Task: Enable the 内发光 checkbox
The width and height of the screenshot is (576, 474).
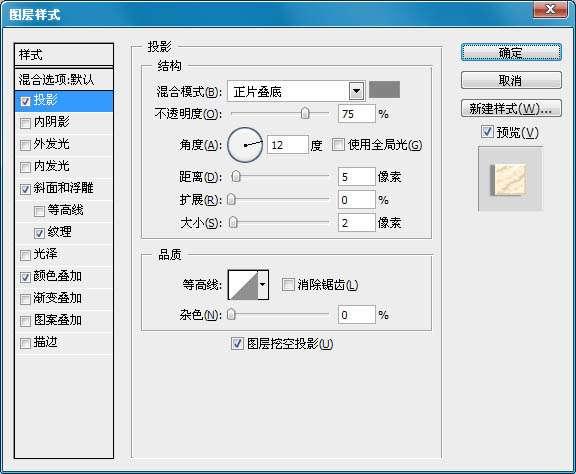Action: (x=25, y=167)
